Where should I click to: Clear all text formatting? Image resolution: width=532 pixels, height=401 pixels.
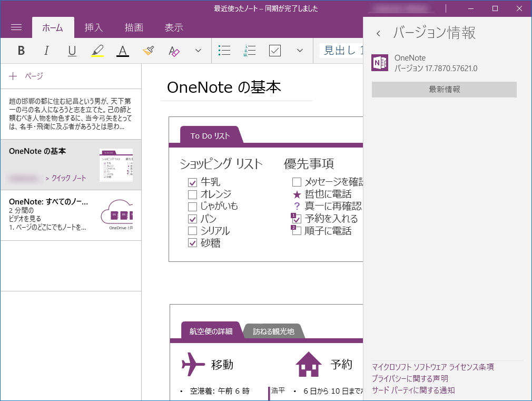tap(174, 50)
